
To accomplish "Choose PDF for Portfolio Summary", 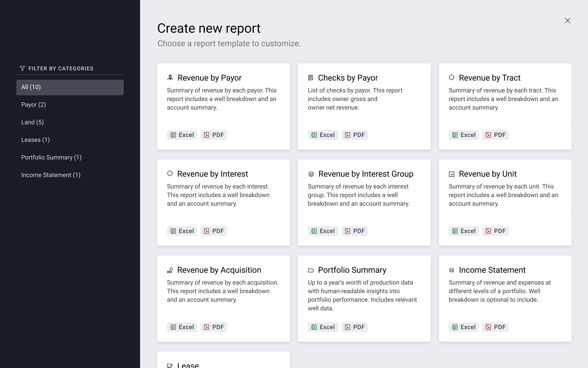I will pyautogui.click(x=355, y=327).
